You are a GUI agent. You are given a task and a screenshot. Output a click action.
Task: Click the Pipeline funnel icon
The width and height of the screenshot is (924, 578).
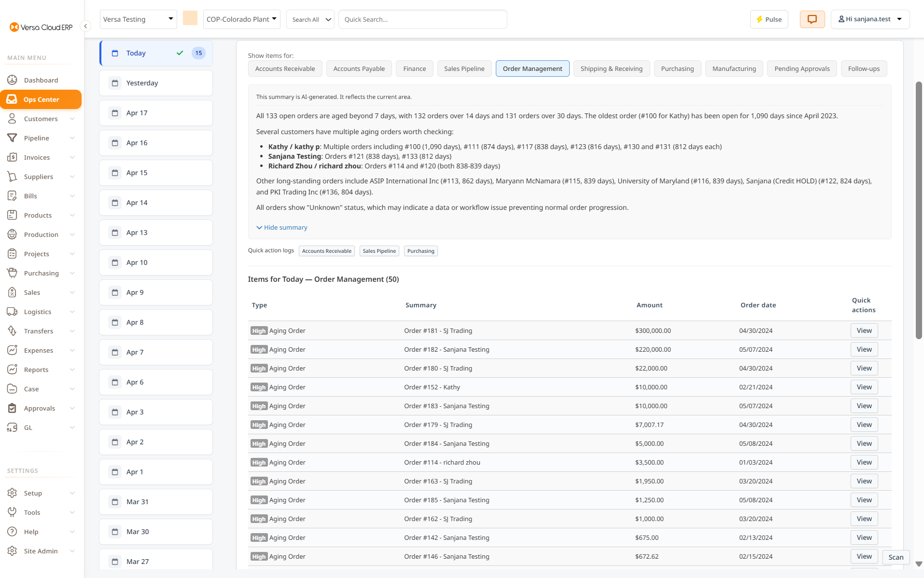(13, 138)
